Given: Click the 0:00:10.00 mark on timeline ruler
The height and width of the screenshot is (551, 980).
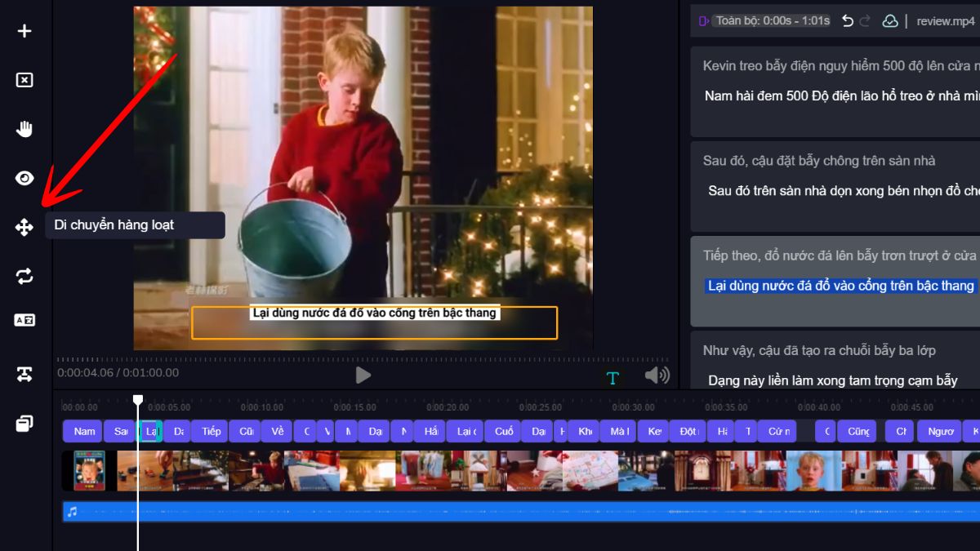Looking at the screenshot, I should tap(262, 407).
